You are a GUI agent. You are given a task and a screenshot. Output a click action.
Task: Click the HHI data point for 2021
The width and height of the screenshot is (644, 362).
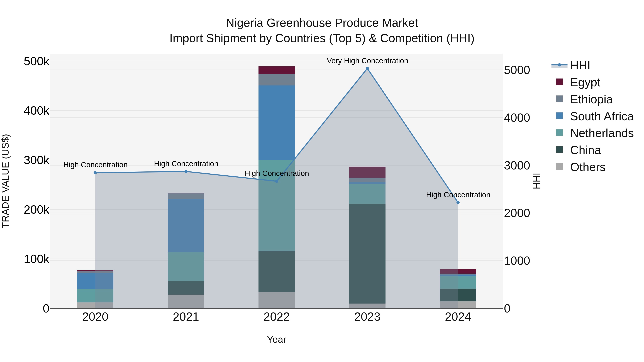coord(186,171)
